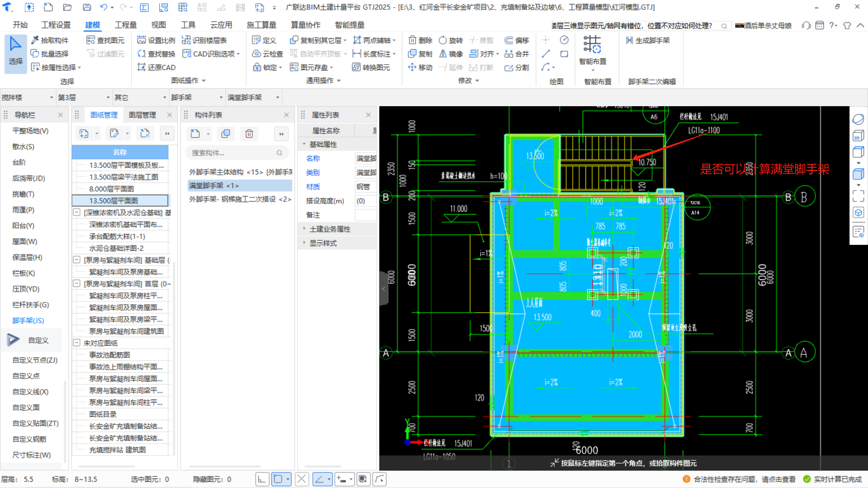Click the collapse handle on the canvas left edge

coord(383,288)
